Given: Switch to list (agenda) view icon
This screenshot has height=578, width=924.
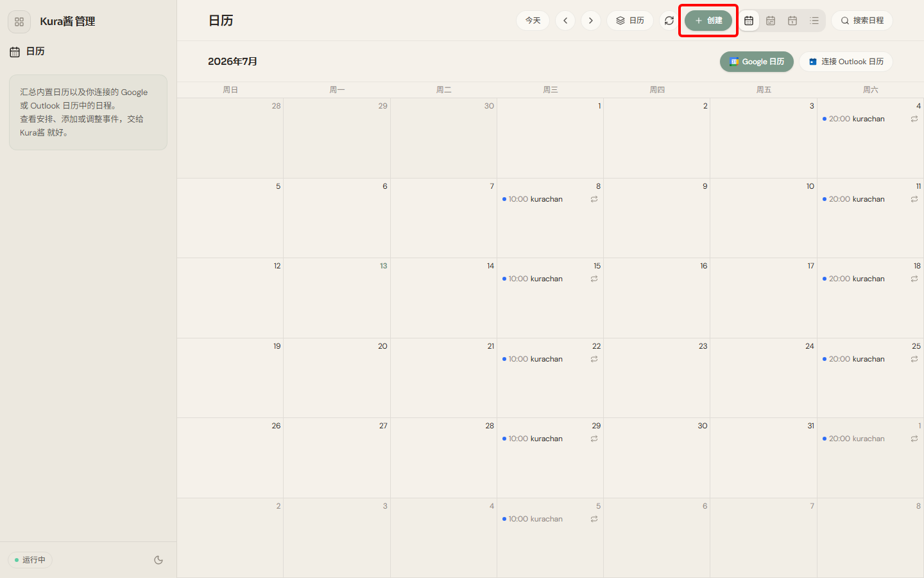Looking at the screenshot, I should (814, 21).
